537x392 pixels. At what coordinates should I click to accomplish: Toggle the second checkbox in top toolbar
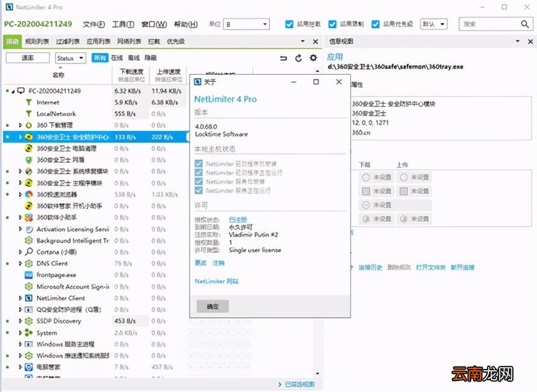click(x=332, y=24)
